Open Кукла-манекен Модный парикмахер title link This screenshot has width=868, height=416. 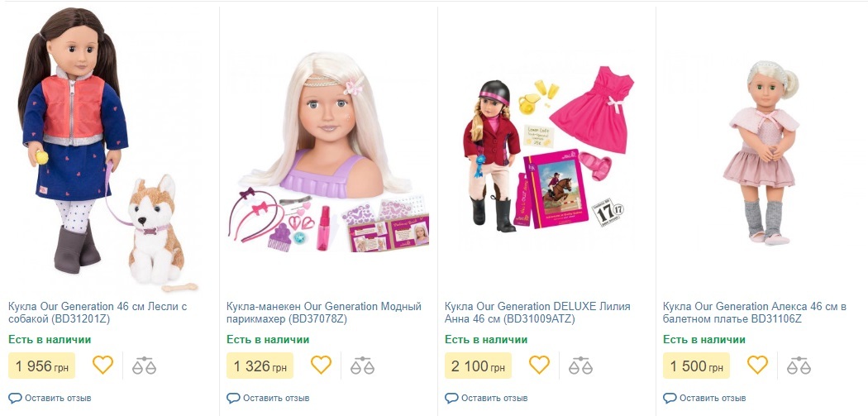pyautogui.click(x=324, y=313)
